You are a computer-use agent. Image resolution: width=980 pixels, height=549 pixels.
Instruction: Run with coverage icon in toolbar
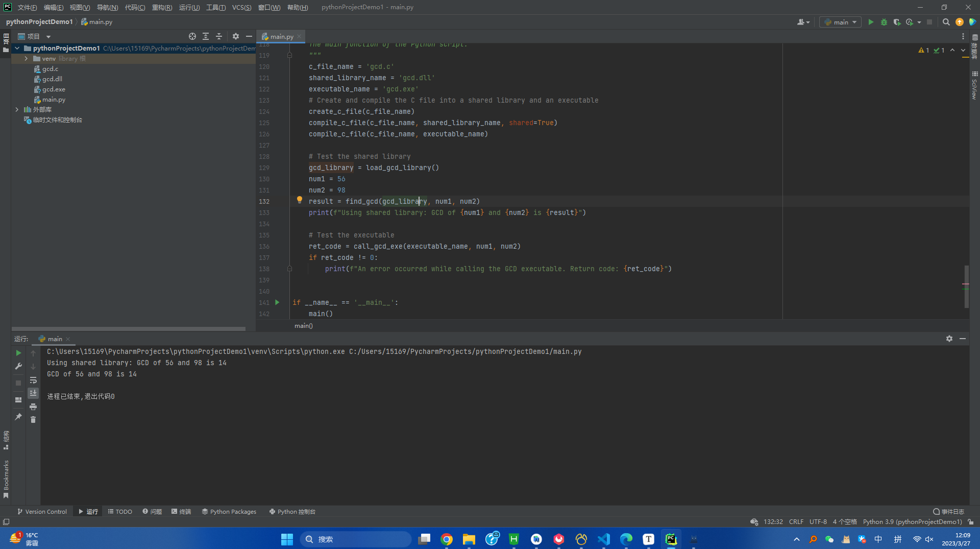(897, 22)
